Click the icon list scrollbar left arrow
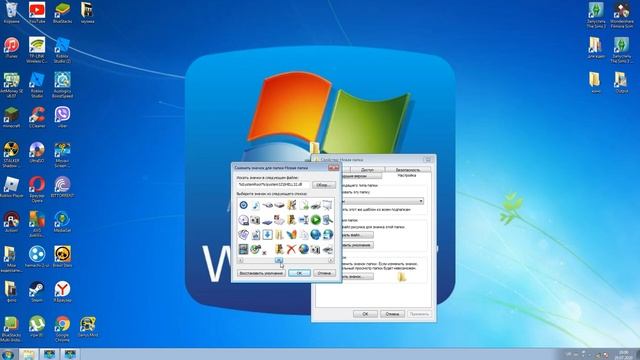Viewport: 640px width, 360px height. [x=240, y=260]
